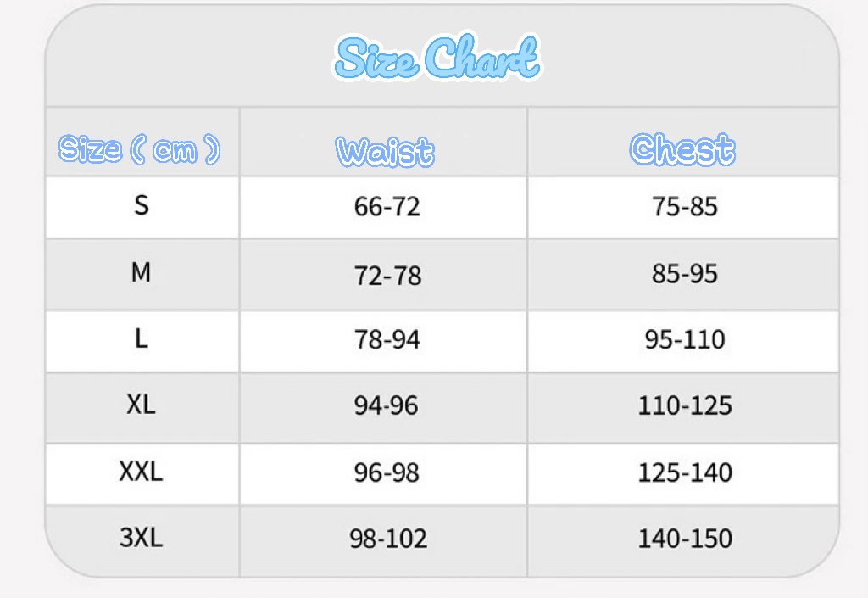
Task: Select the S size row label
Action: click(142, 205)
